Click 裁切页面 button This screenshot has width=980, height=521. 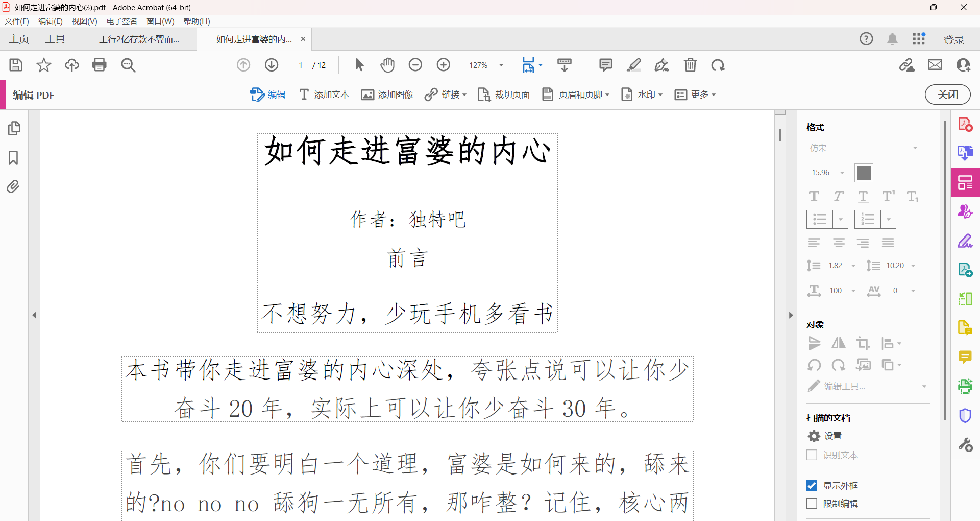click(x=503, y=94)
